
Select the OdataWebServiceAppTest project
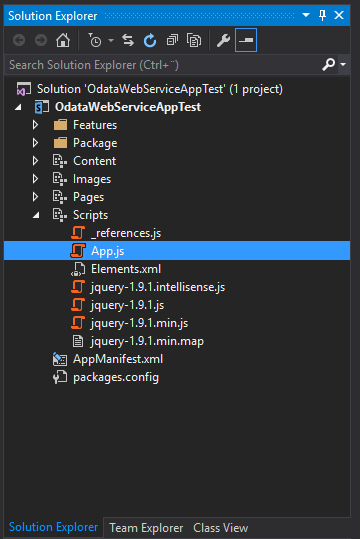[128, 107]
